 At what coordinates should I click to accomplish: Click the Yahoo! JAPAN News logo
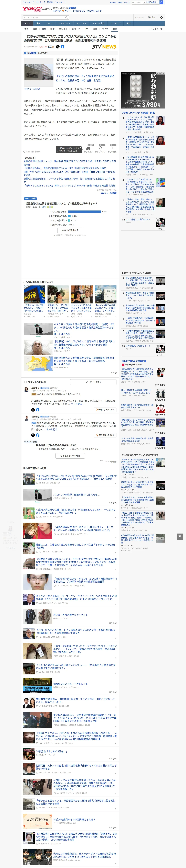(37, 9)
